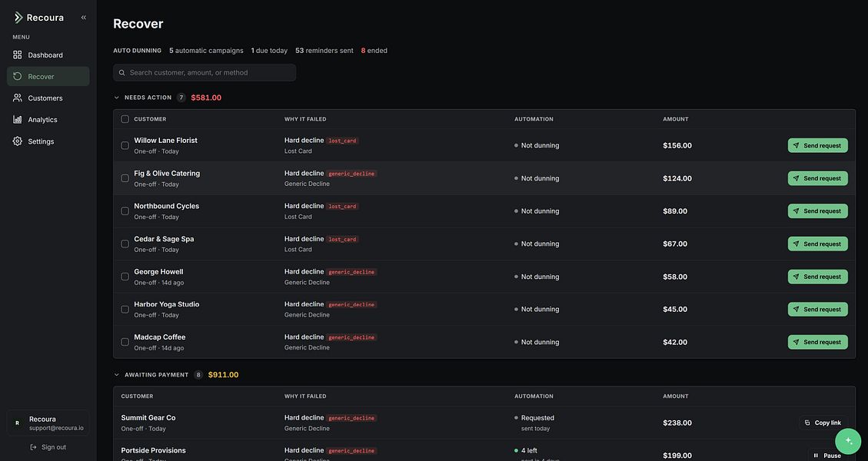Image resolution: width=868 pixels, height=461 pixels.
Task: Click the Summit Gear Co customer name
Action: point(148,418)
